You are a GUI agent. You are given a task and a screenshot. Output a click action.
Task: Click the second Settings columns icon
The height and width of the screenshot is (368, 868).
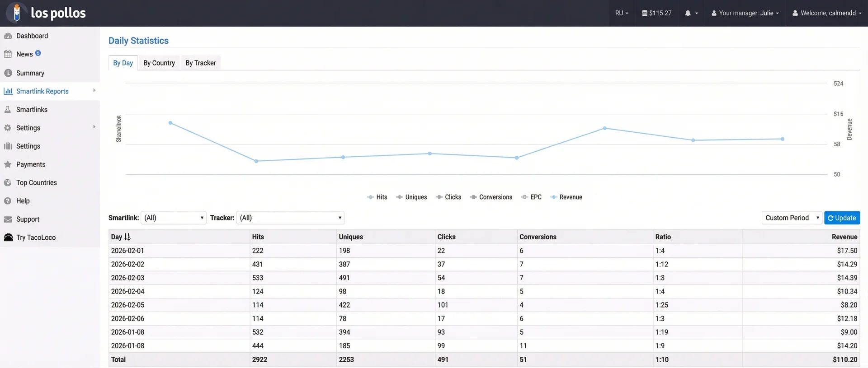[x=8, y=146]
